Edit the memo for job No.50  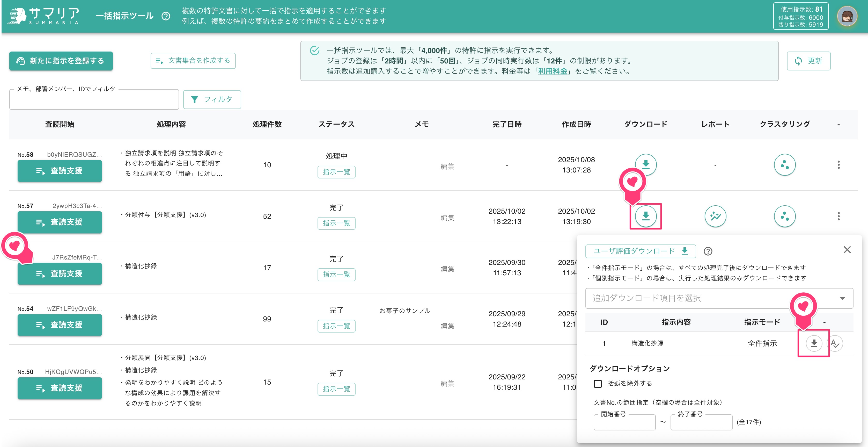coord(447,384)
